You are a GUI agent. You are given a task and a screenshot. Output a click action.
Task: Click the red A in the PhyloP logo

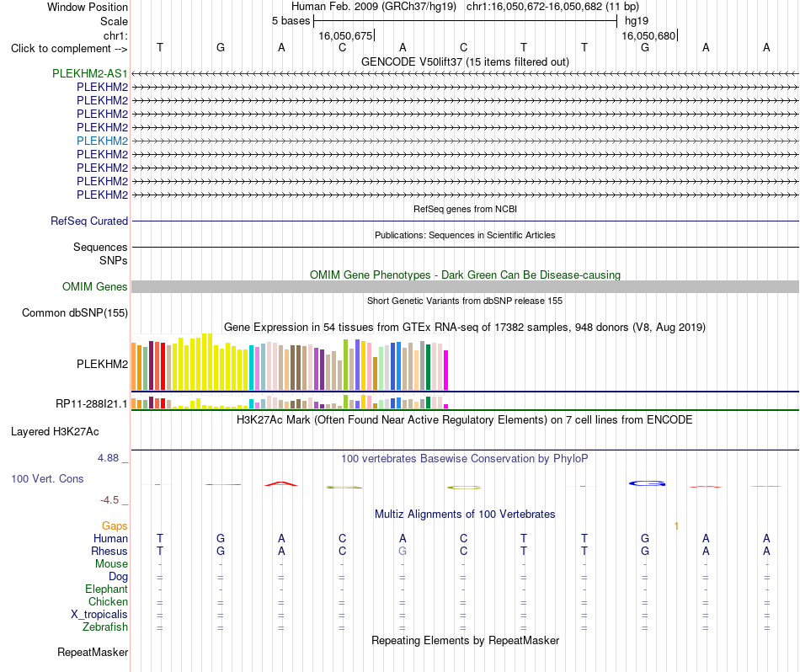point(281,483)
